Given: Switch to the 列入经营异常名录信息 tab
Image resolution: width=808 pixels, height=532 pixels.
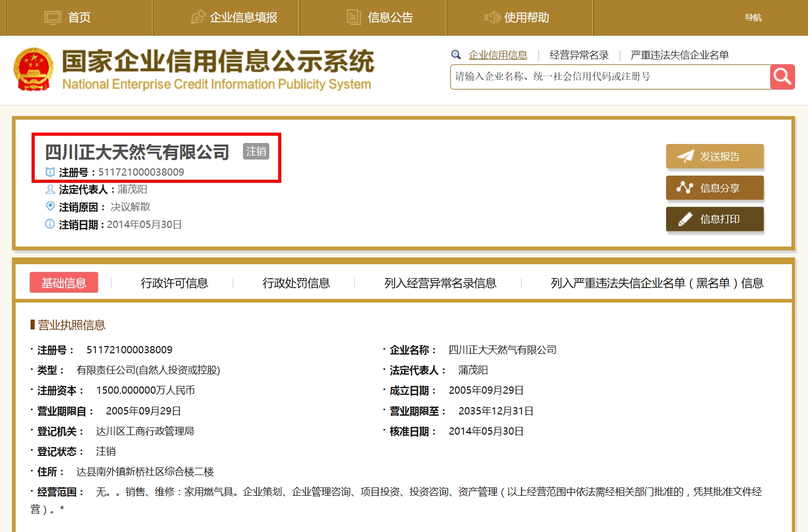Looking at the screenshot, I should pyautogui.click(x=440, y=283).
